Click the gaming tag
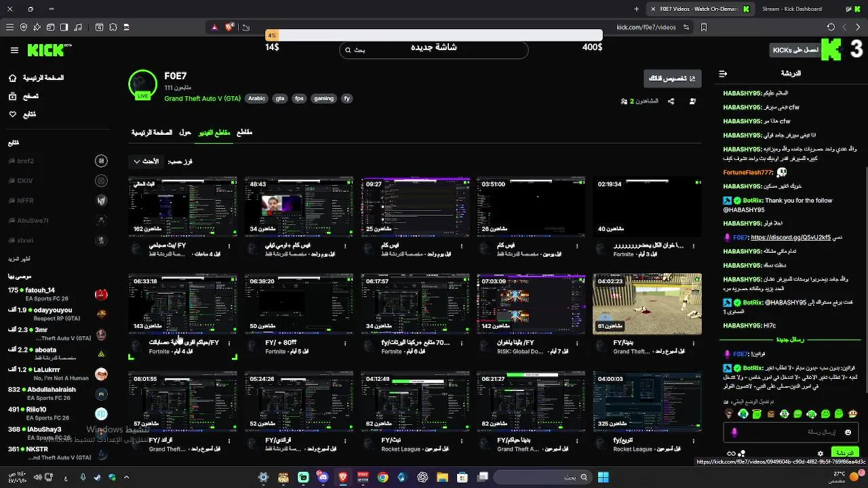This screenshot has width=868, height=488. point(323,98)
